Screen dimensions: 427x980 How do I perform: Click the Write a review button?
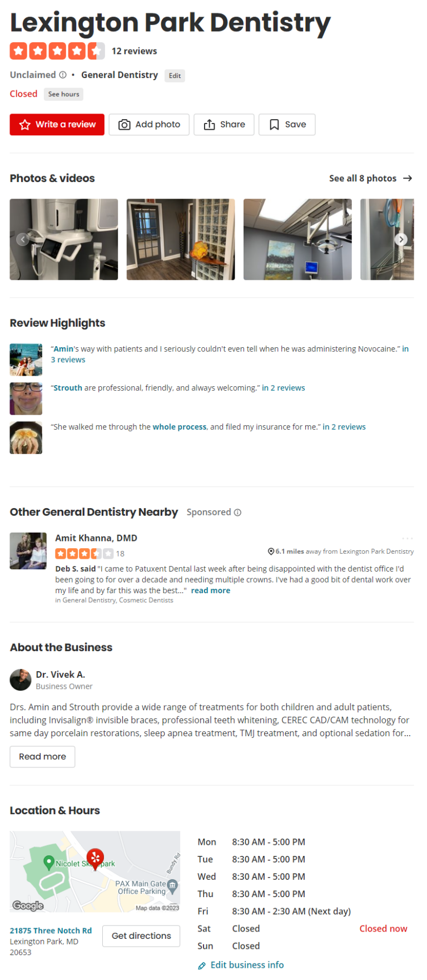57,125
